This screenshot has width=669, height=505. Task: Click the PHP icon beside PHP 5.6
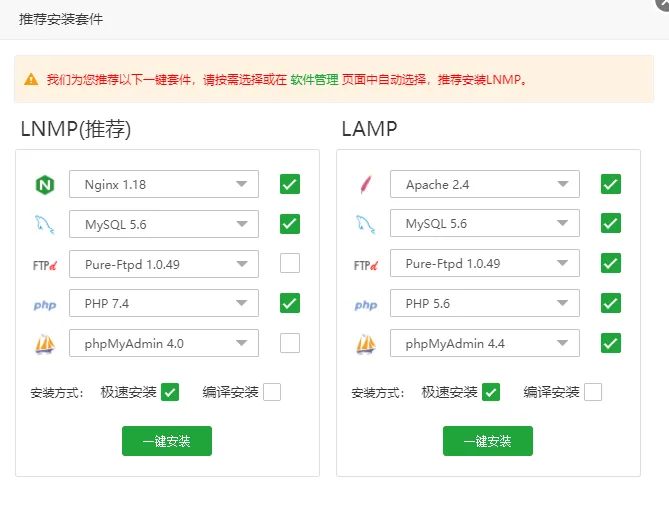pyautogui.click(x=365, y=304)
